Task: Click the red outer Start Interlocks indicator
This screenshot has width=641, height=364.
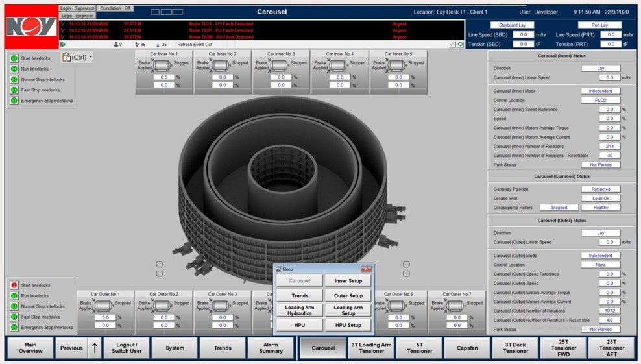Action: [14, 285]
